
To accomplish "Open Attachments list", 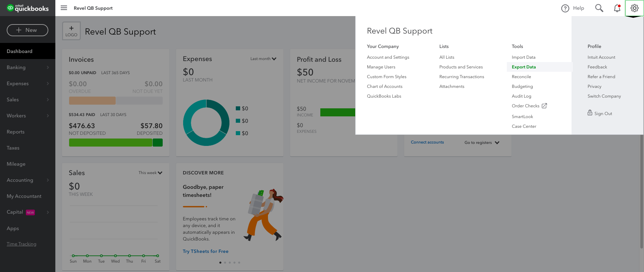I will (x=452, y=87).
